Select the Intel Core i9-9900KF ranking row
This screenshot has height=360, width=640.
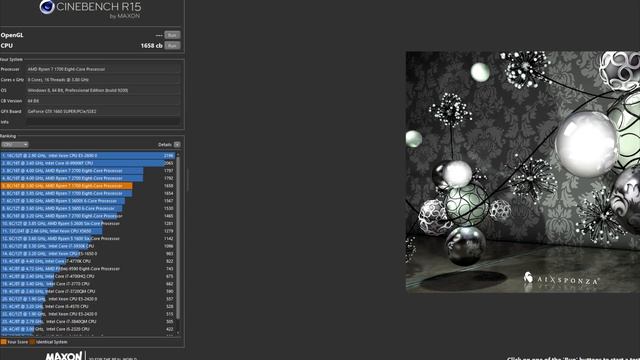pyautogui.click(x=88, y=163)
